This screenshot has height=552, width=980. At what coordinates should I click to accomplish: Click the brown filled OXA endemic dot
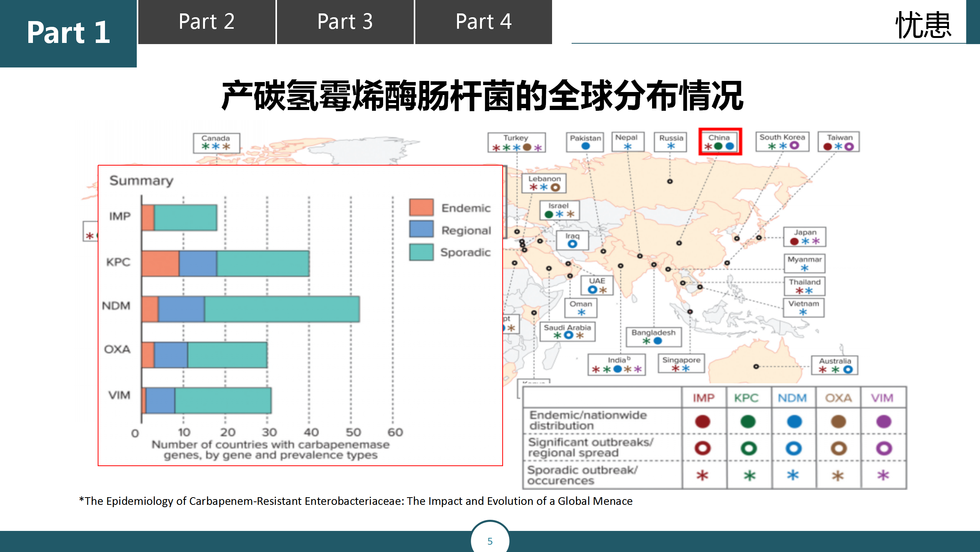(838, 422)
